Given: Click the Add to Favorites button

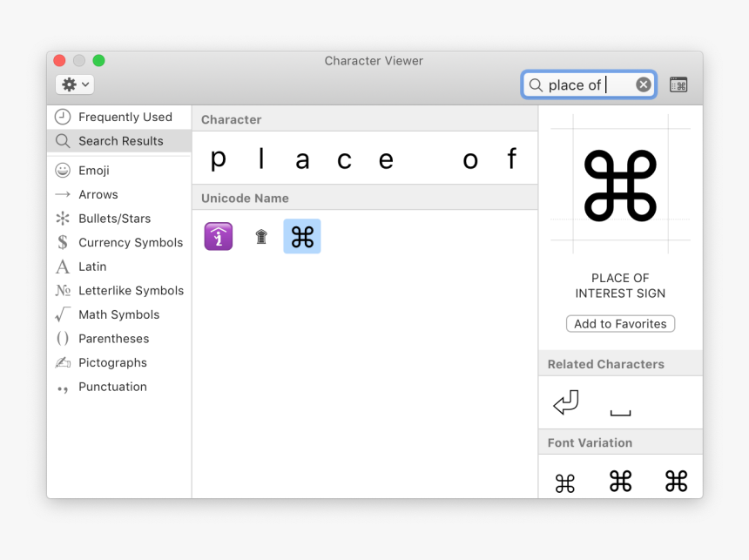Looking at the screenshot, I should pos(620,323).
